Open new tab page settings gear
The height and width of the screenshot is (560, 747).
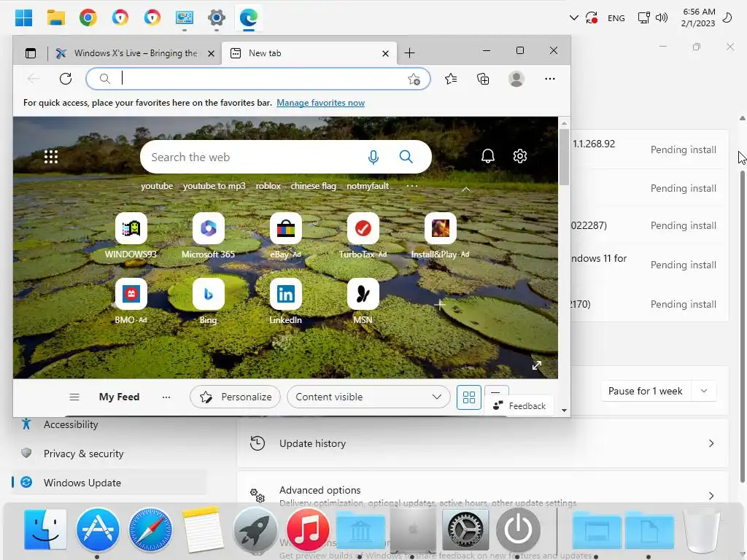519,156
